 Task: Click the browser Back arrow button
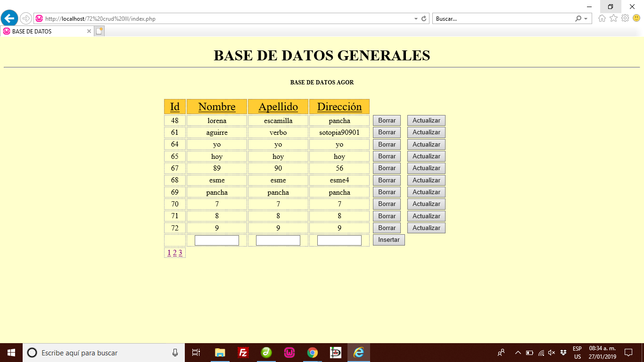point(9,18)
